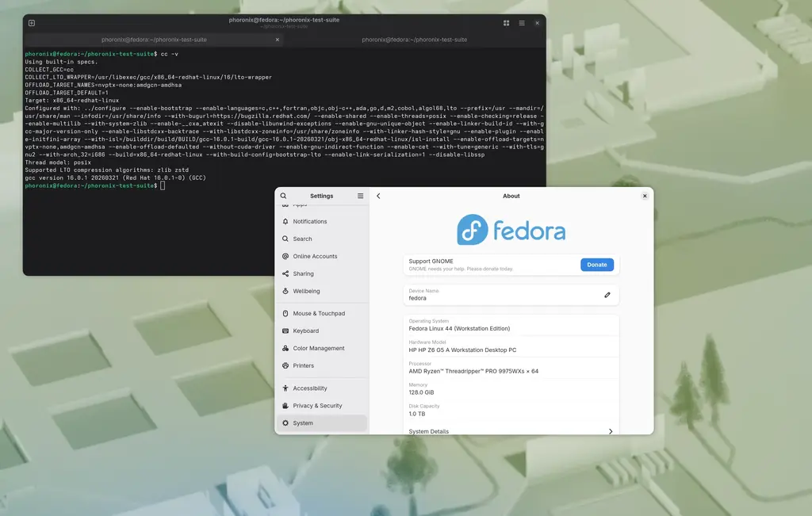This screenshot has width=812, height=516.
Task: Donate to GNOME
Action: 596,265
